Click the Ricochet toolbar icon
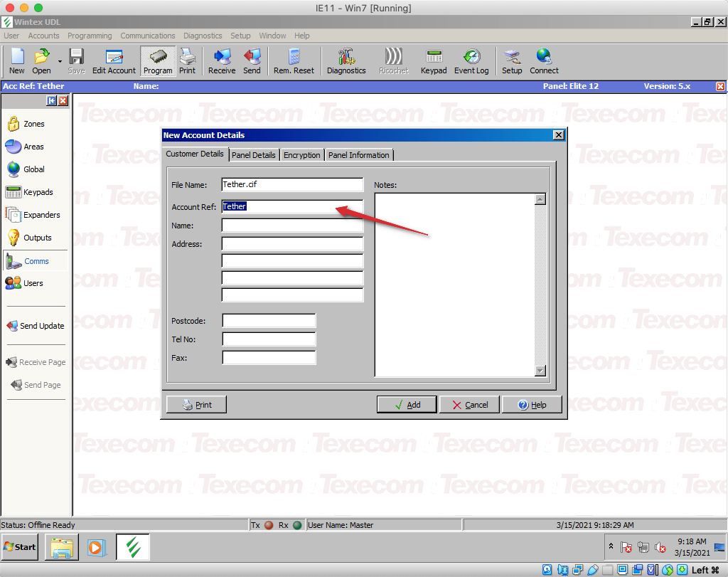This screenshot has height=577, width=728. coord(393,61)
